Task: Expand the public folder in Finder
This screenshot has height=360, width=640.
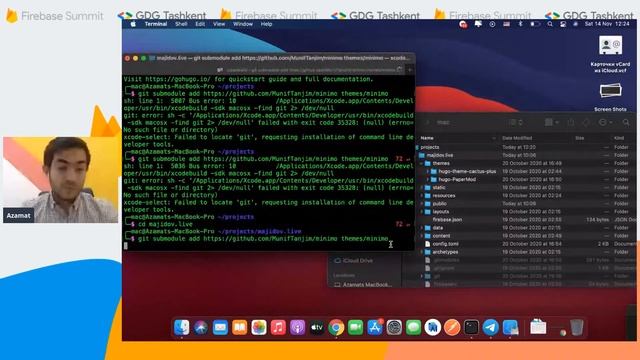Action: pos(422,204)
